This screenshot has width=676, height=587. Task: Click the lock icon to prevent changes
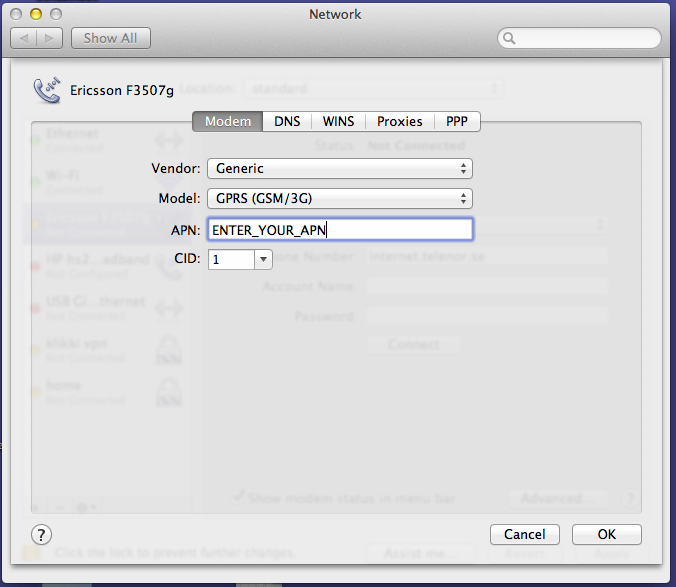[33, 552]
